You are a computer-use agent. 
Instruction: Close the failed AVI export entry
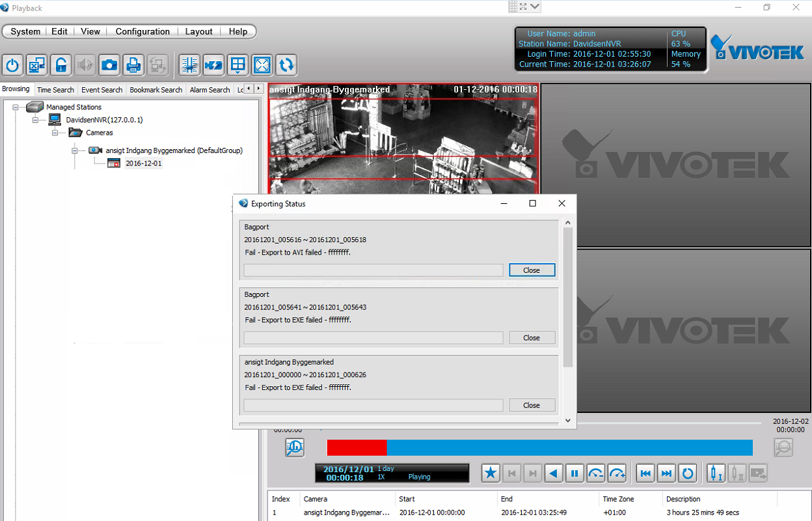[x=532, y=270]
